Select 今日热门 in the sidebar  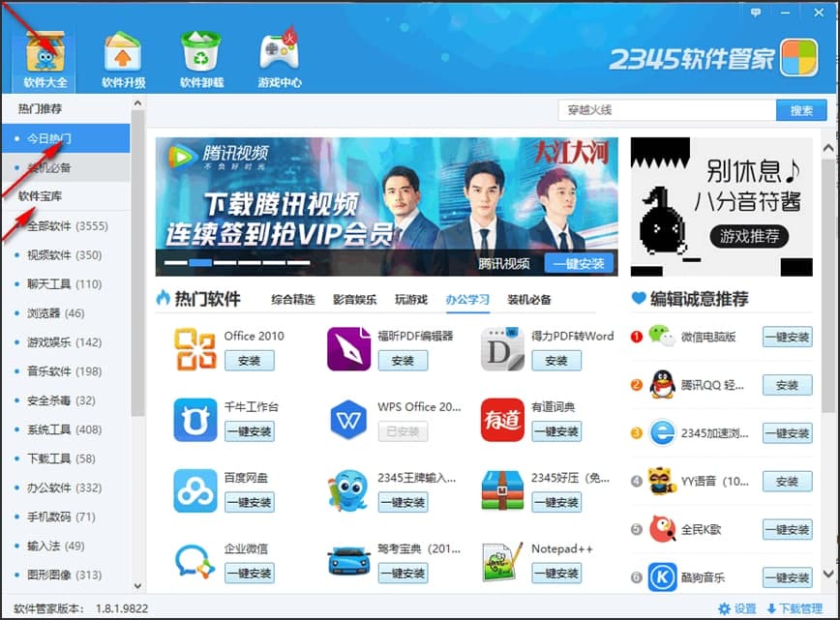66,138
